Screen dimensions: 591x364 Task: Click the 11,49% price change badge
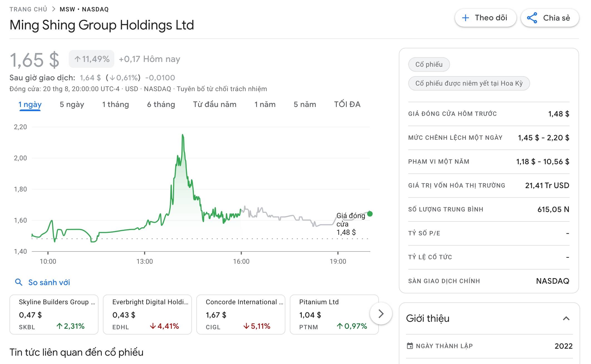tap(92, 59)
